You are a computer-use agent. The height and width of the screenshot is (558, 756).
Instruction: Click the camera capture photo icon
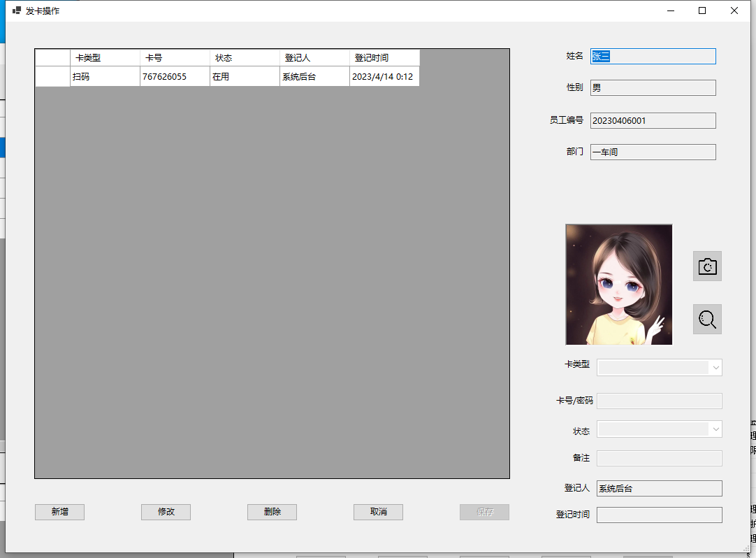[x=707, y=266]
